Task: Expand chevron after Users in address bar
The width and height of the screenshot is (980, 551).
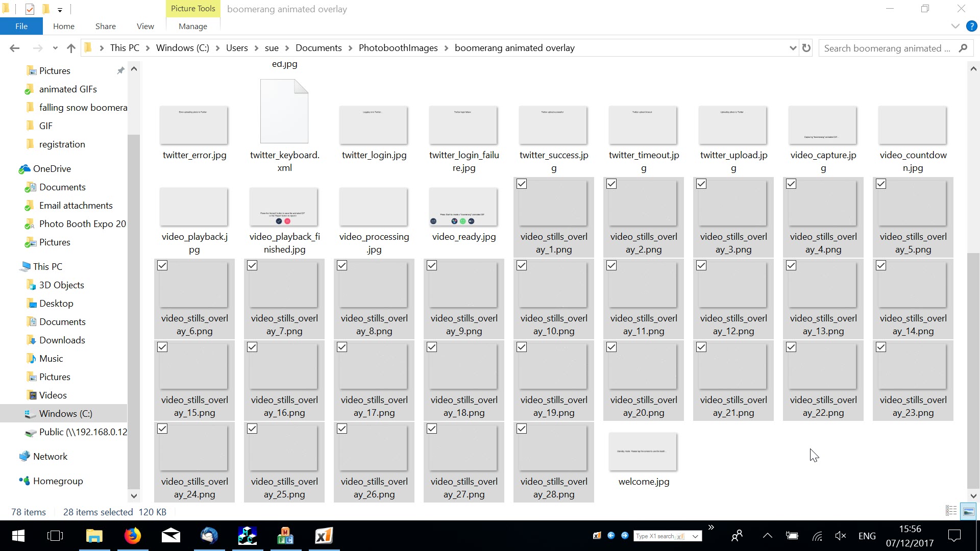Action: pos(256,48)
